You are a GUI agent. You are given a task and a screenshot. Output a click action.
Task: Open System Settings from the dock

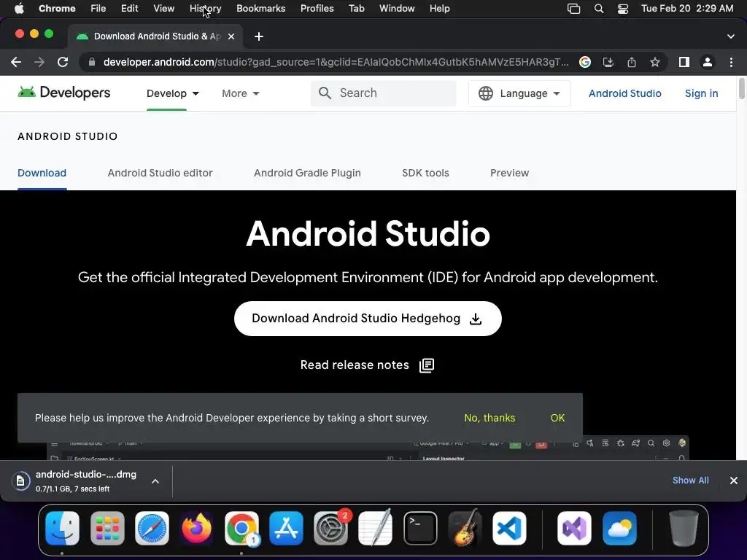click(x=331, y=528)
